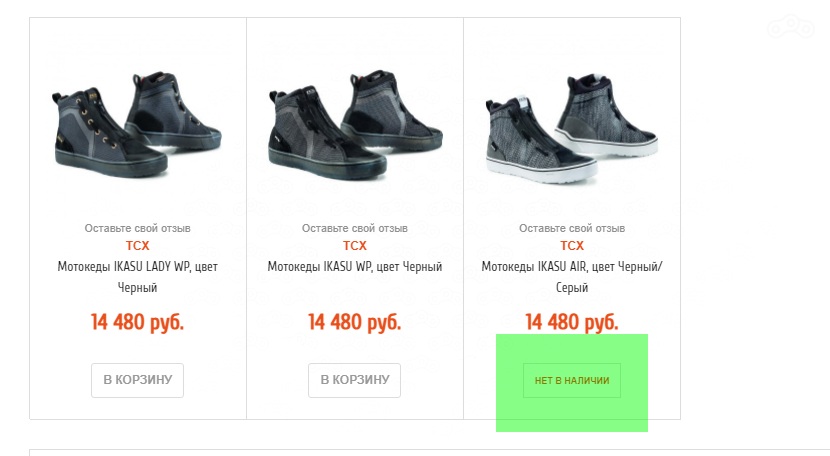Open TCX brand link on IKASU LADY WP card
830x456 pixels.
(137, 246)
